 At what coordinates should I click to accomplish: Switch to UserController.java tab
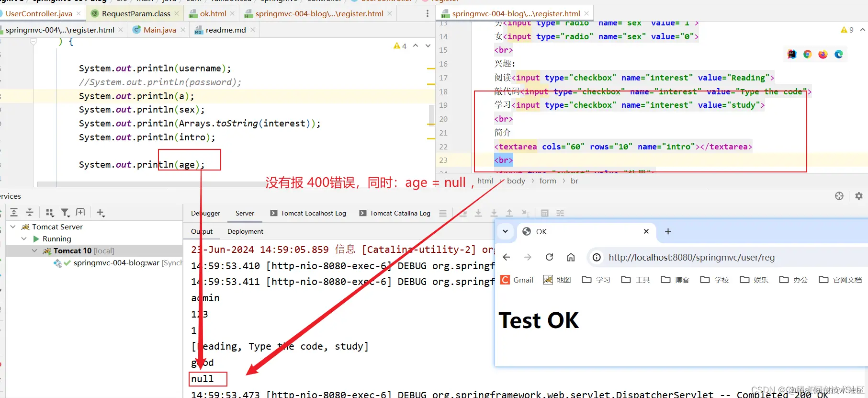39,13
